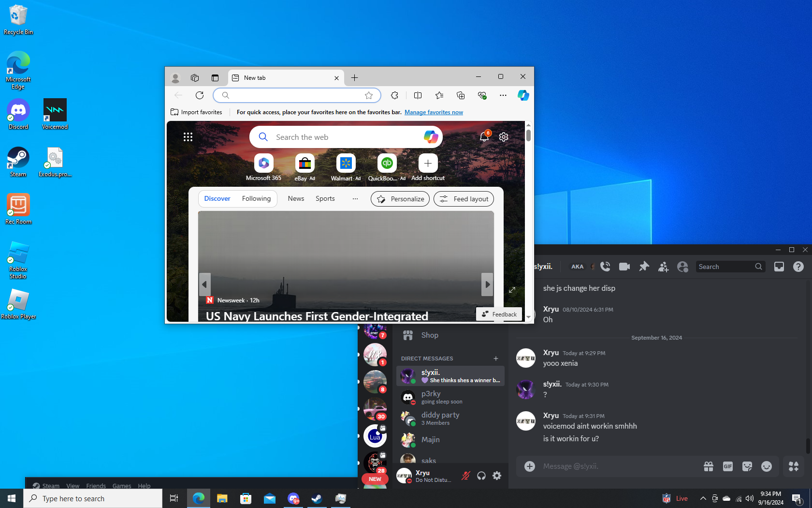Add a new tab in Edge

click(x=354, y=78)
